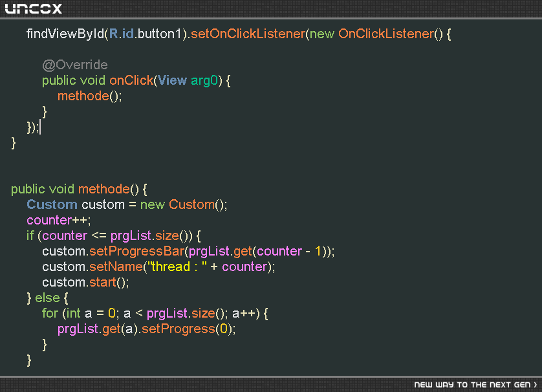Image resolution: width=542 pixels, height=392 pixels.
Task: Click the '@Override' annotation
Action: [75, 65]
